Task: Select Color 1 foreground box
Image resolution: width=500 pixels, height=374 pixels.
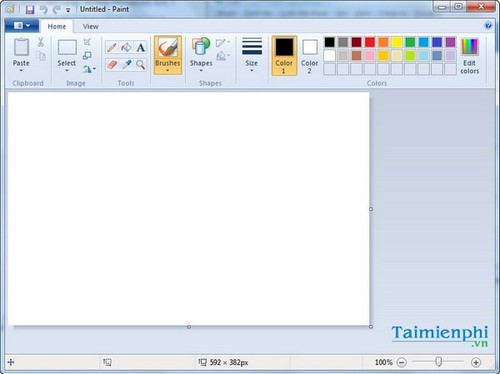Action: pyautogui.click(x=284, y=56)
